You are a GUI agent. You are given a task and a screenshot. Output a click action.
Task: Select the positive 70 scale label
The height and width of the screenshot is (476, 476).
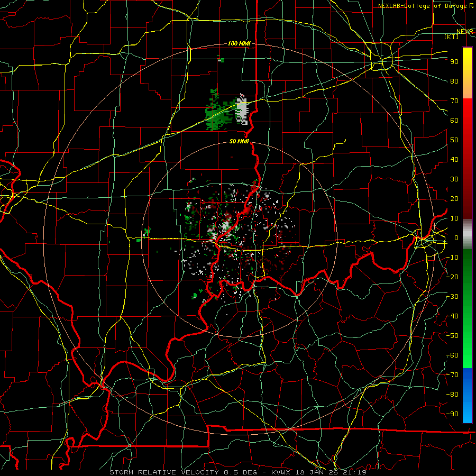pyautogui.click(x=454, y=101)
